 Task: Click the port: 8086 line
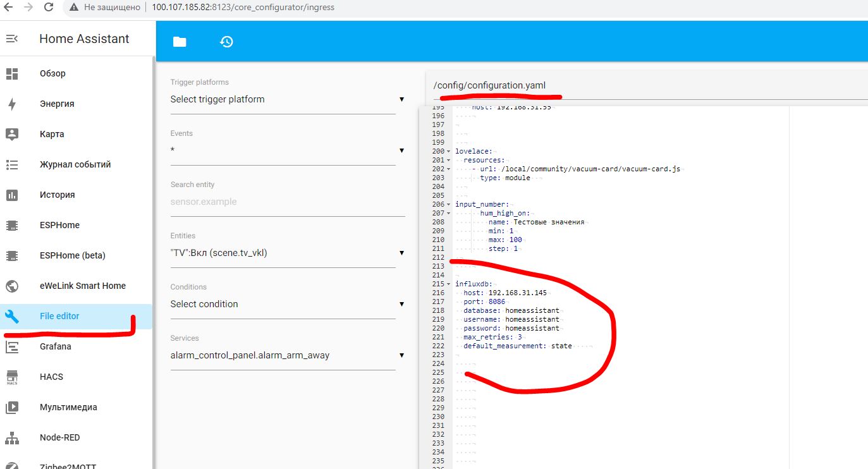(x=484, y=302)
